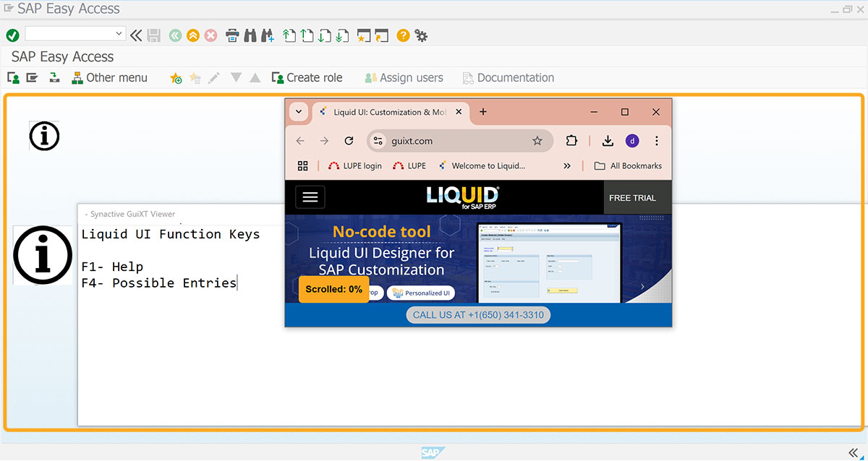Image resolution: width=868 pixels, height=461 pixels.
Task: View site information icon in address bar
Action: click(x=378, y=141)
